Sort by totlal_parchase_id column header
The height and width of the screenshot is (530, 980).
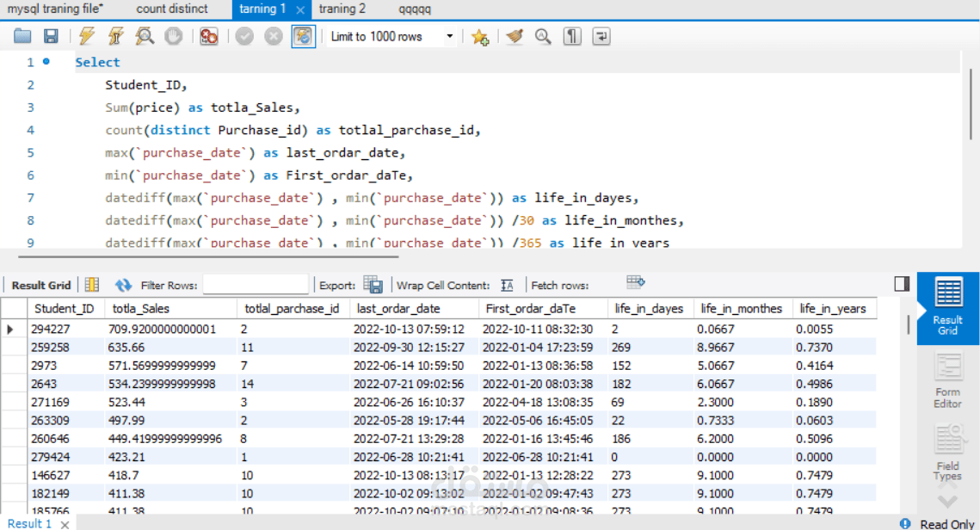click(x=293, y=308)
